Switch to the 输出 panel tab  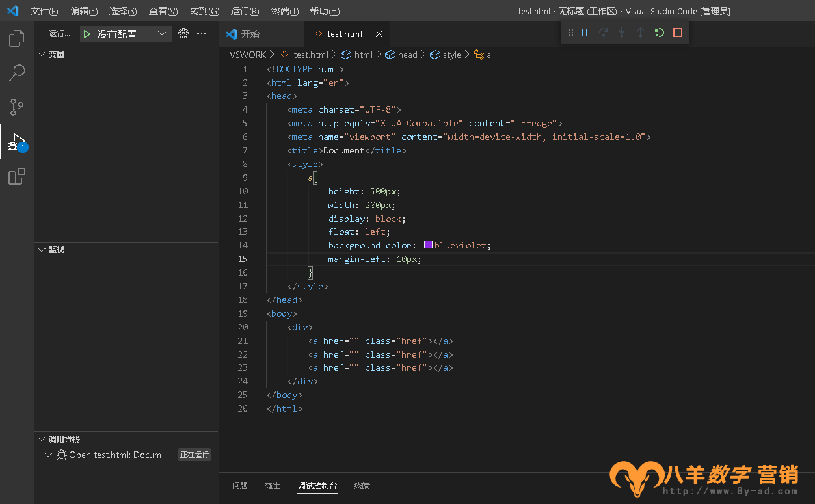[x=273, y=486]
